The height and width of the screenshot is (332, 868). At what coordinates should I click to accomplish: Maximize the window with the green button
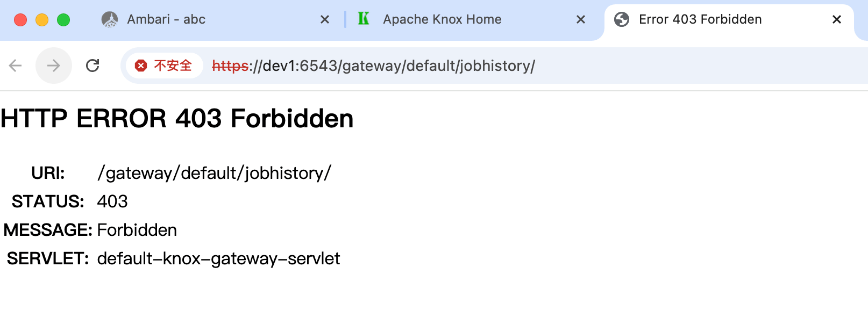pyautogui.click(x=63, y=20)
